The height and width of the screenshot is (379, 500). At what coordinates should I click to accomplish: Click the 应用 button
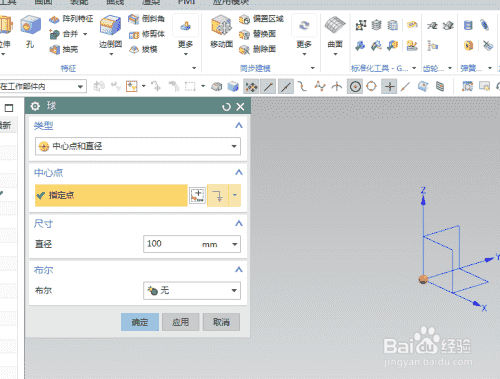(180, 322)
